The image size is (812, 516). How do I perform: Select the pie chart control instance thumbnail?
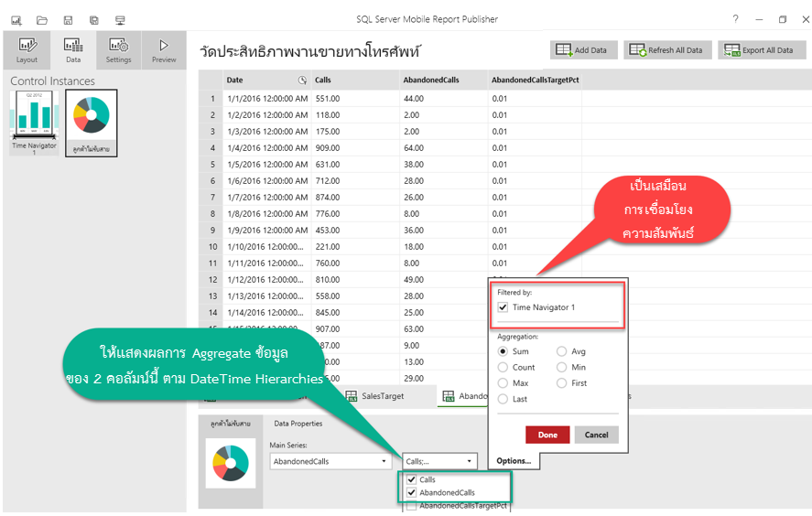coord(92,123)
